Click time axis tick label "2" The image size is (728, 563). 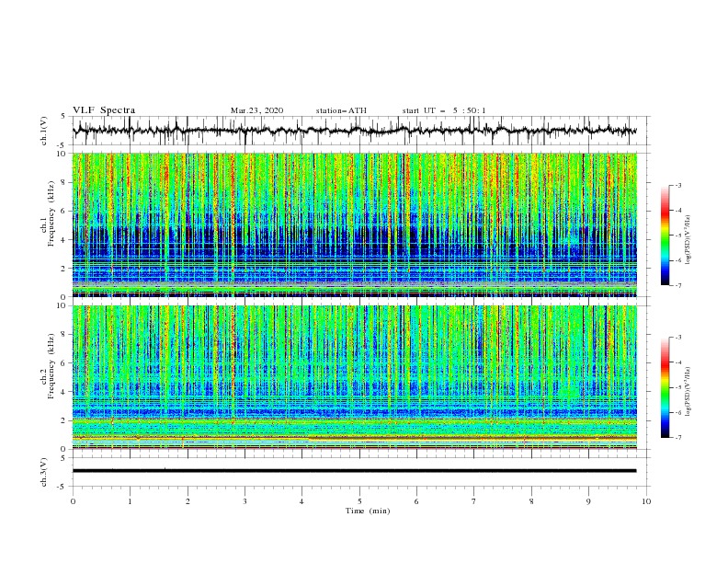click(188, 501)
